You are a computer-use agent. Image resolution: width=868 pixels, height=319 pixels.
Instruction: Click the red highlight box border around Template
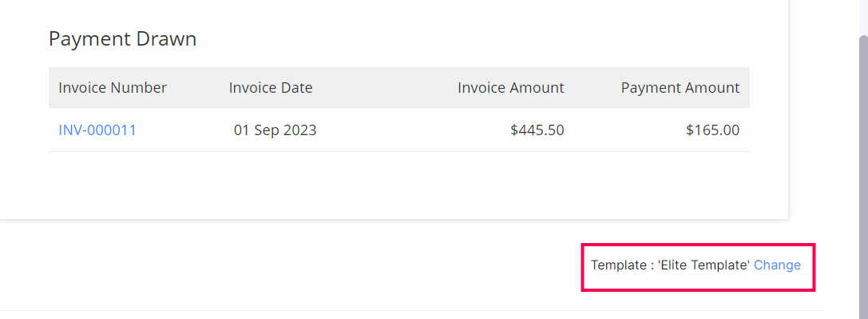pyautogui.click(x=697, y=244)
